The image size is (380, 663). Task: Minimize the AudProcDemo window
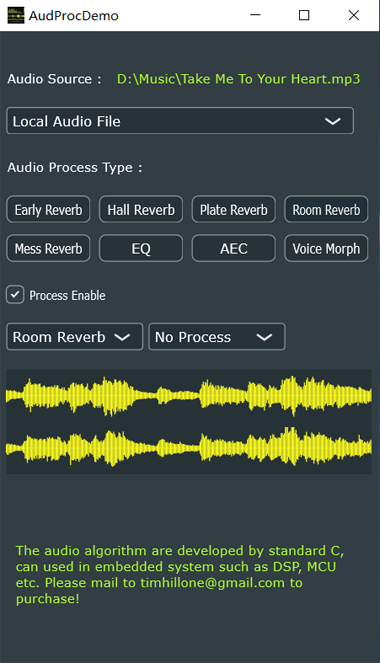coord(255,15)
